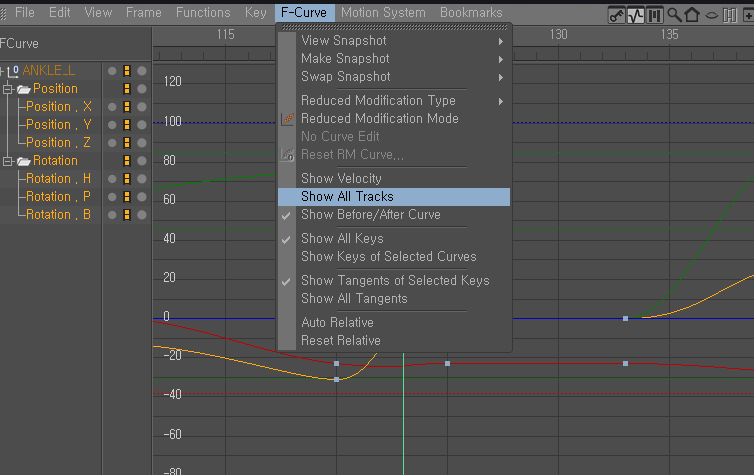
Task: Open the Motion System menu
Action: (x=383, y=12)
